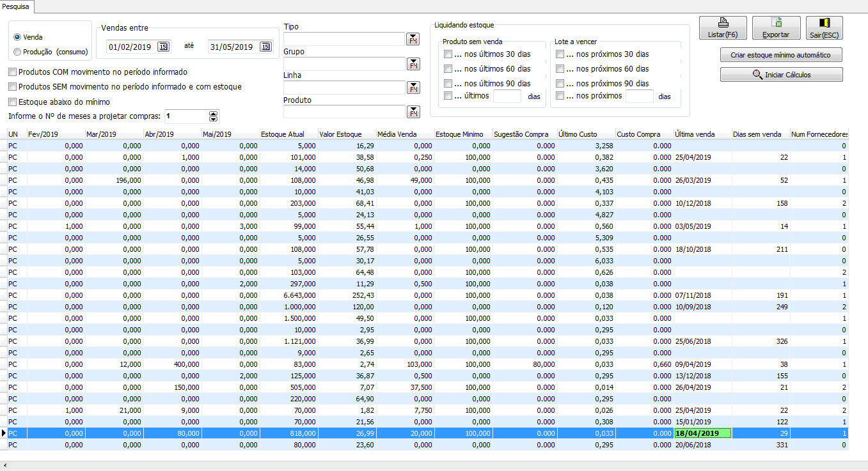Open calendar for end date 31/05/2019
Viewport: 868px width, 471px height.
click(x=264, y=47)
